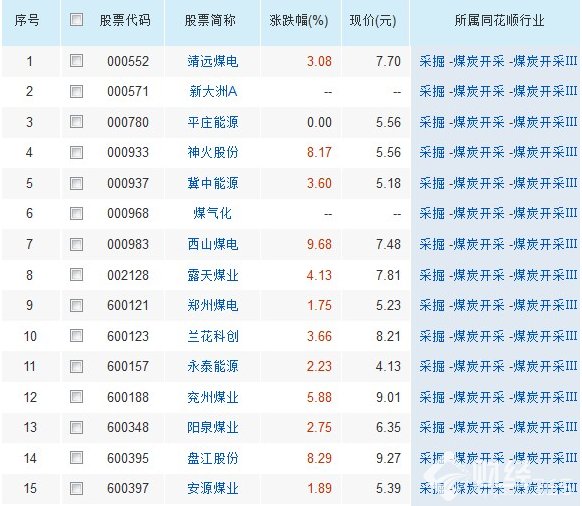Tick checkbox for stock 000552
The width and height of the screenshot is (582, 506).
point(76,61)
